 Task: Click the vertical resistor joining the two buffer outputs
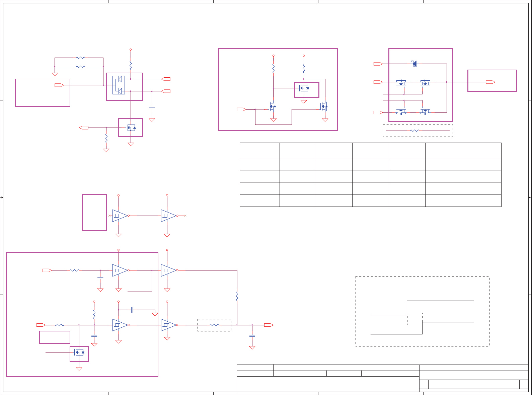(x=237, y=296)
